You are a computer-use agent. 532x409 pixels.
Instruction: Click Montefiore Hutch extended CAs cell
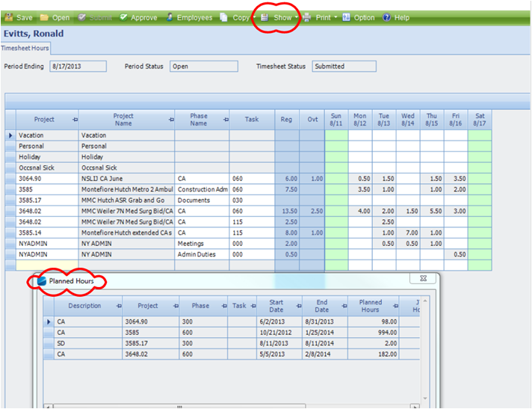126,233
